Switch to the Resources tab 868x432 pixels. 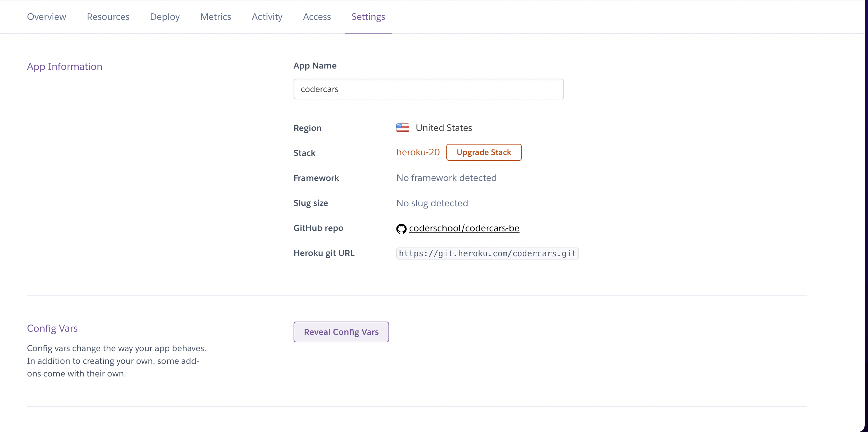click(x=108, y=17)
